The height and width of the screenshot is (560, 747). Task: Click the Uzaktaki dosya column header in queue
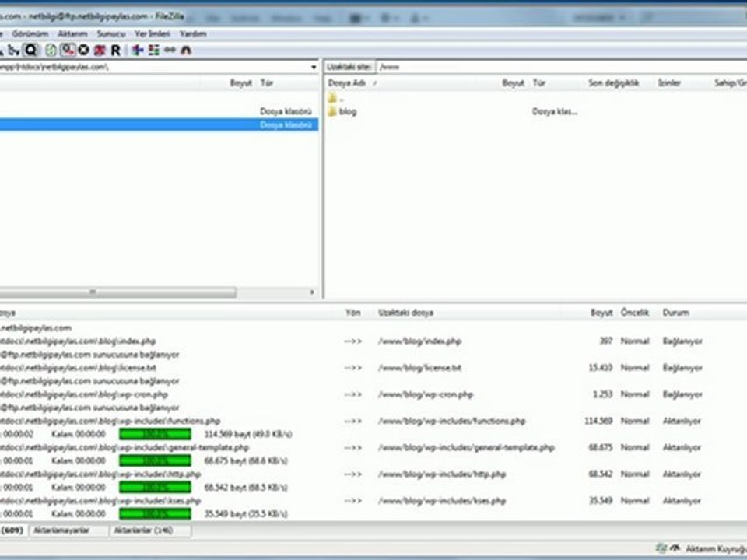(405, 313)
